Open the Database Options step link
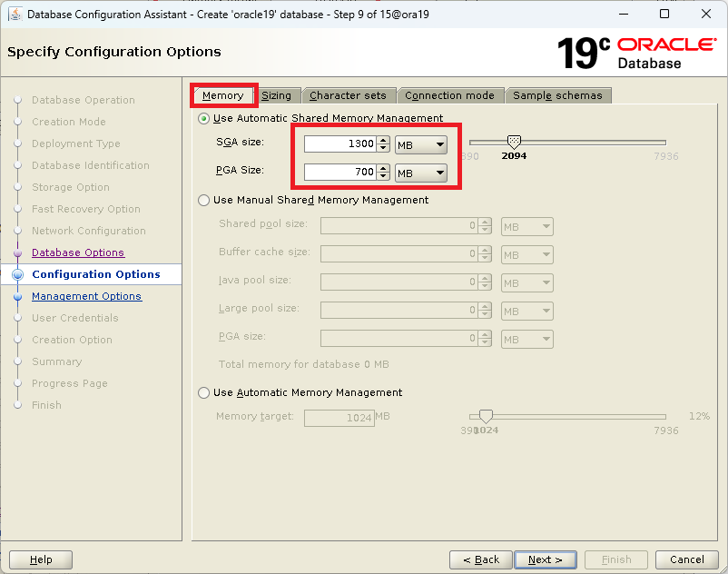Screen dimensions: 728x574 point(78,252)
